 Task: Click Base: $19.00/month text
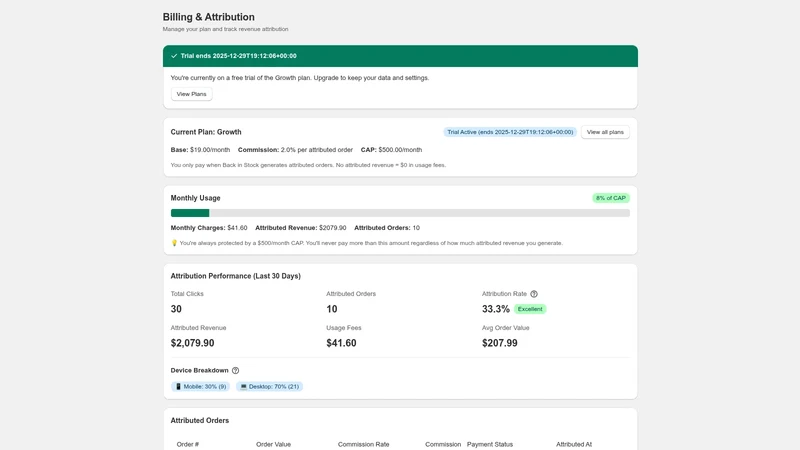click(x=201, y=150)
